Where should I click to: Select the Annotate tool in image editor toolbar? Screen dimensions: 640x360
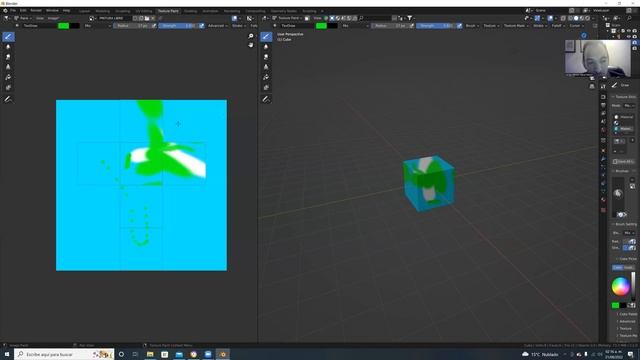8,99
